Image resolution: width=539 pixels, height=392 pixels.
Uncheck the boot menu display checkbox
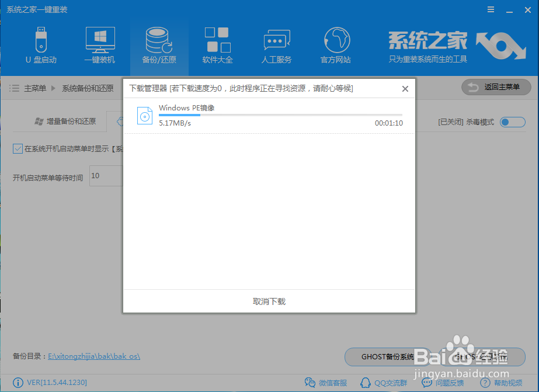tap(18, 148)
